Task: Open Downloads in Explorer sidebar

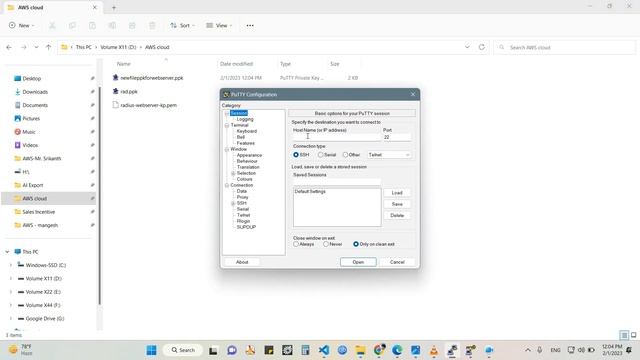Action: coord(35,92)
